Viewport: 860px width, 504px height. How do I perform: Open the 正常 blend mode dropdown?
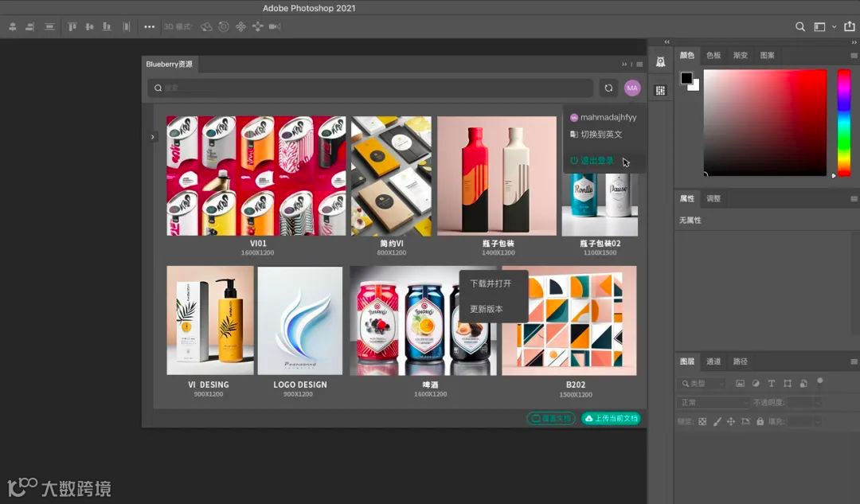[713, 403]
